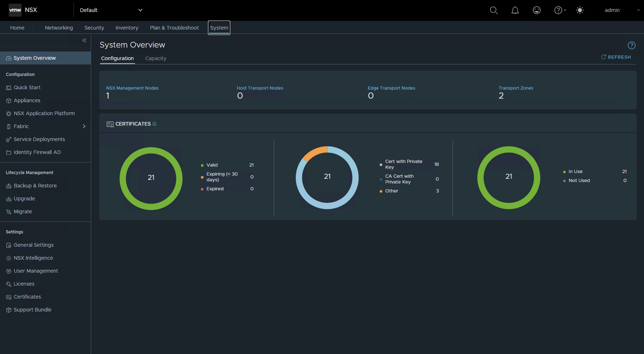Screen dimensions: 644x354
Task: Open the Networking top menu
Action: 59,28
